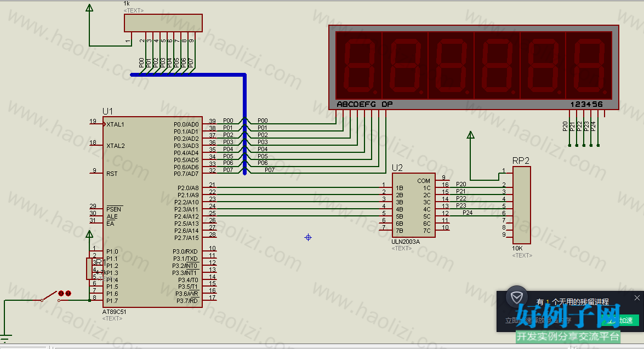Click the power terminal arrow above RP2 pin 1
The height and width of the screenshot is (349, 644).
tap(471, 135)
